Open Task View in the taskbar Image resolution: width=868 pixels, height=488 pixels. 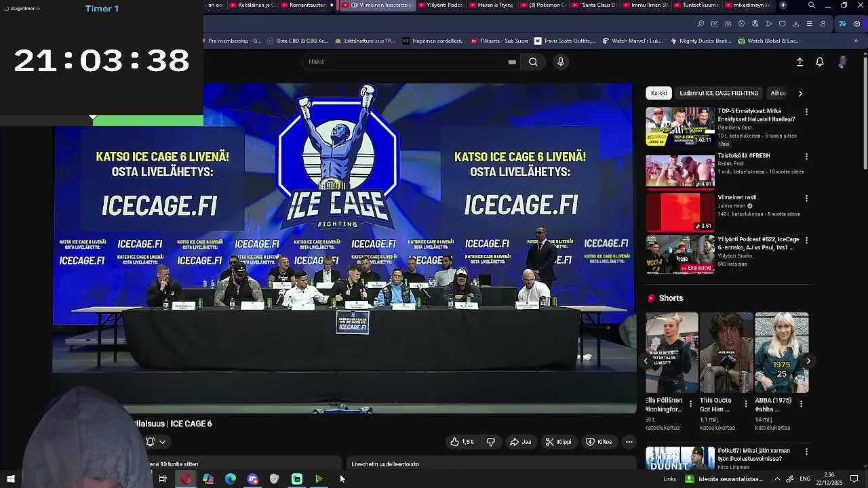(x=163, y=479)
